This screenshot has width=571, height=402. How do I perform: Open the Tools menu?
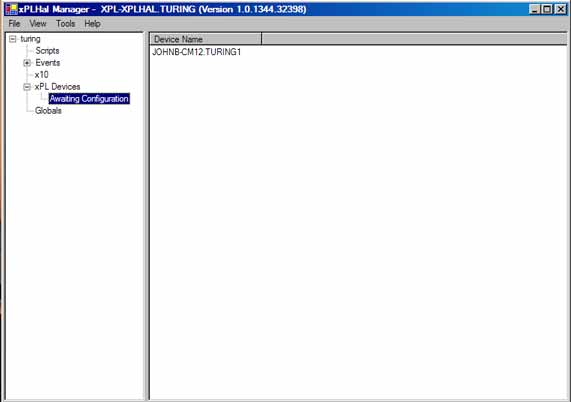tap(66, 24)
